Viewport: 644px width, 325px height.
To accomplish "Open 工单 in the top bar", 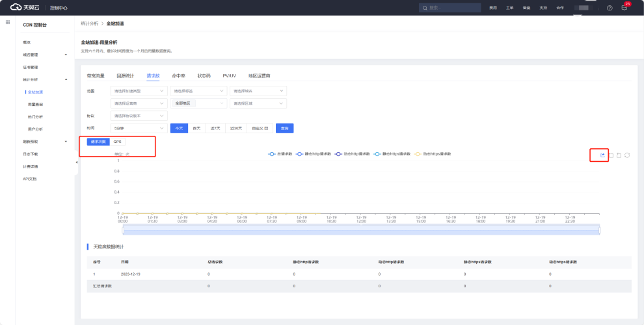I will pyautogui.click(x=510, y=8).
